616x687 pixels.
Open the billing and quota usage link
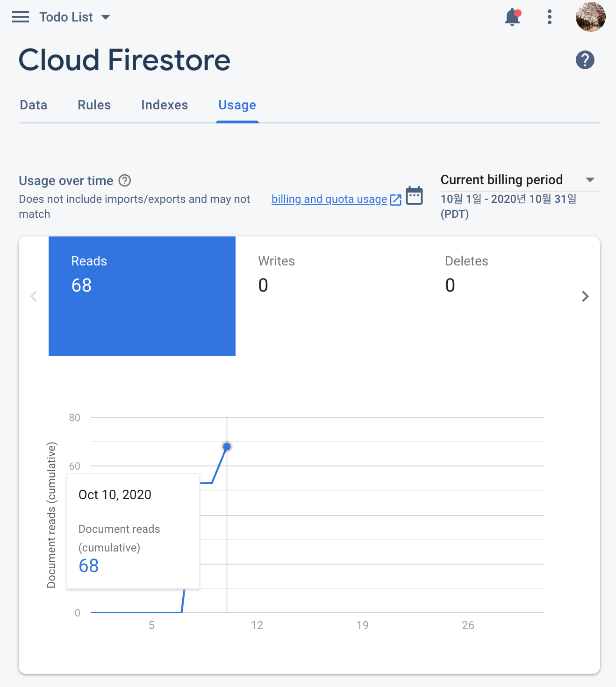(329, 200)
